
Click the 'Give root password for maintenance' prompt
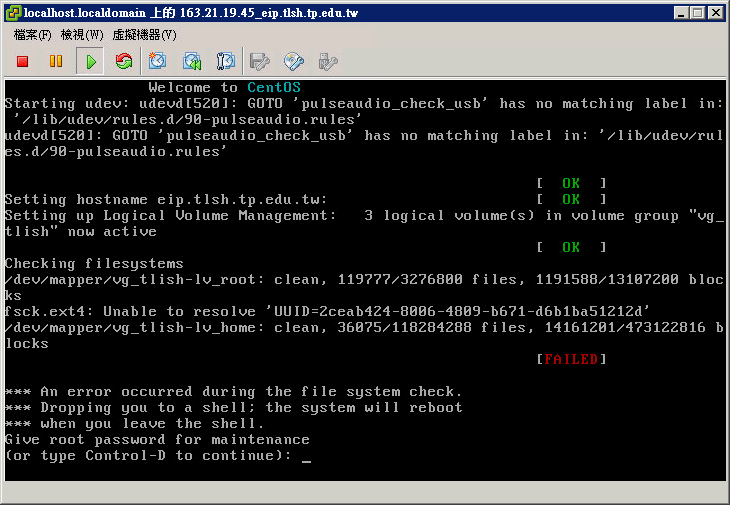[x=157, y=439]
